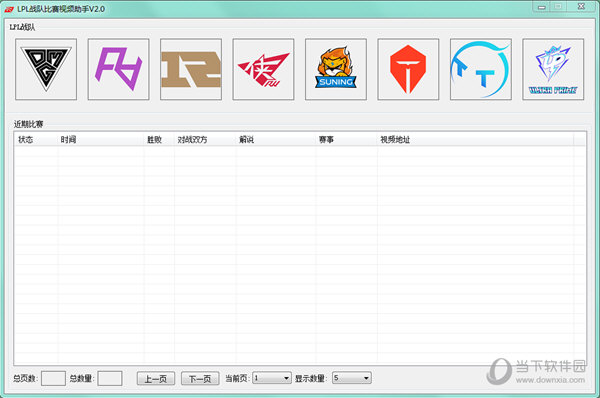
Task: Pick the gold RNG team logo
Action: [191, 69]
